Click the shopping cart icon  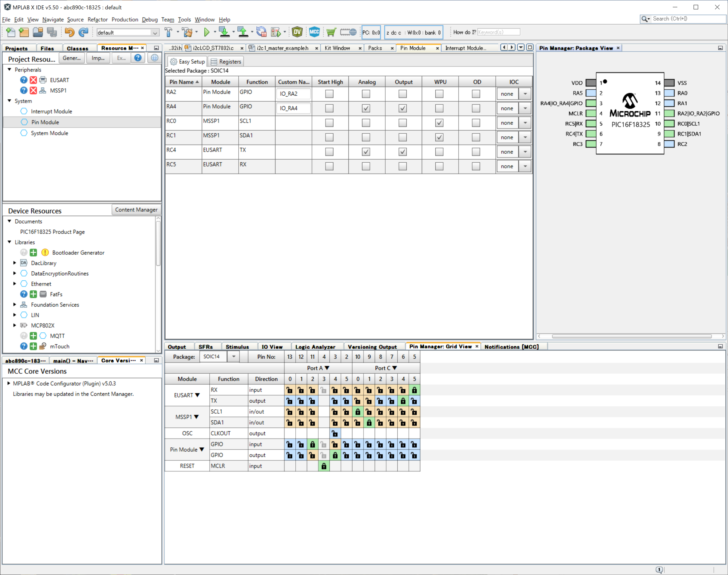tap(331, 32)
